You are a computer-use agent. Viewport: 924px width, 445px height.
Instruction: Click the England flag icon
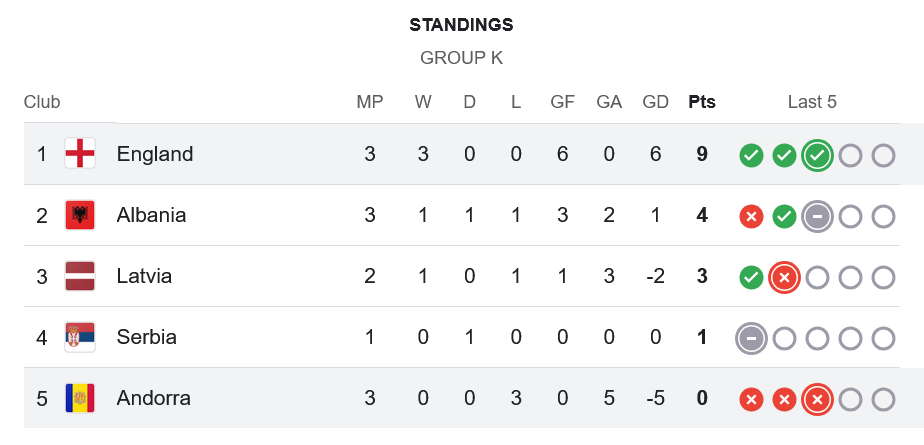point(80,154)
